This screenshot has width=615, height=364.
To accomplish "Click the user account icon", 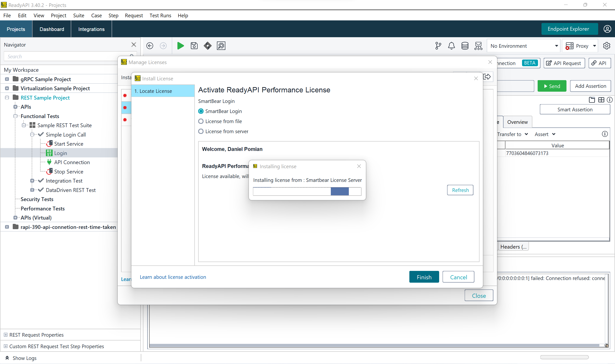I will pyautogui.click(x=607, y=29).
